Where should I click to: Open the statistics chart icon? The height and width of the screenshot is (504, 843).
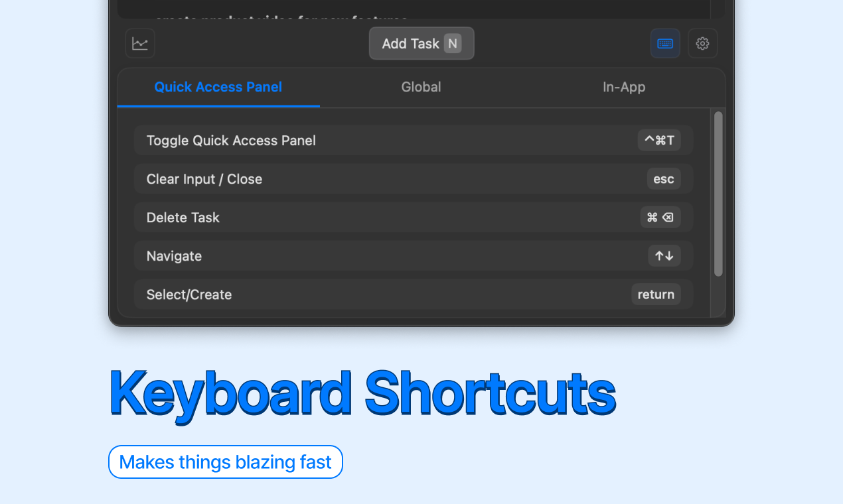click(x=140, y=44)
